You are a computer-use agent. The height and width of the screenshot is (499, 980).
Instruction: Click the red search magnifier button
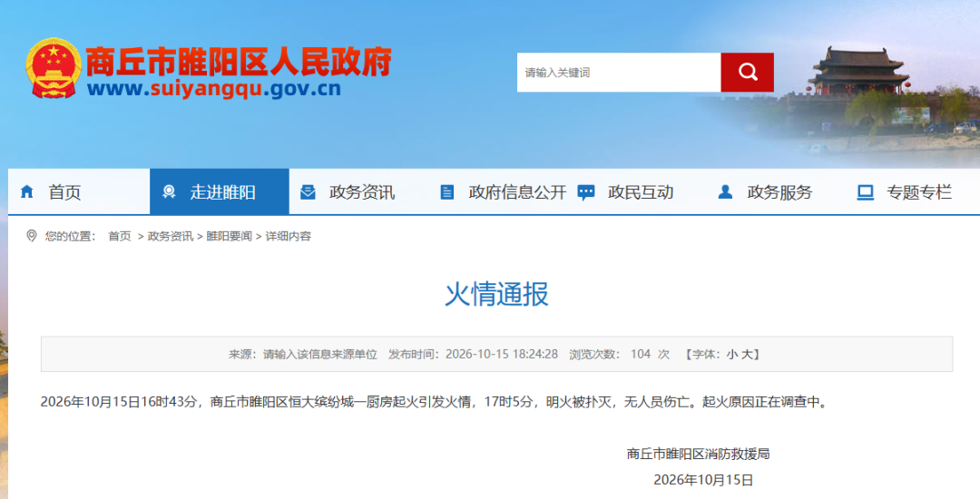(747, 73)
